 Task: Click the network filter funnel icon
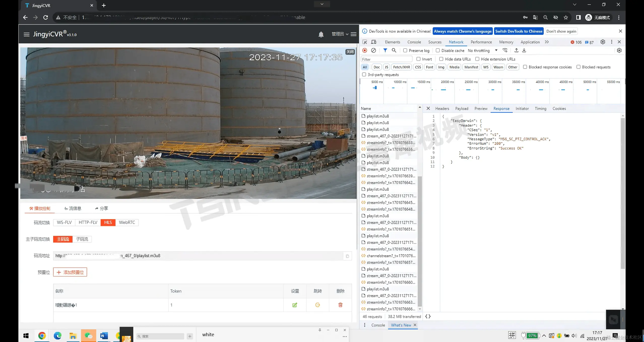[385, 50]
